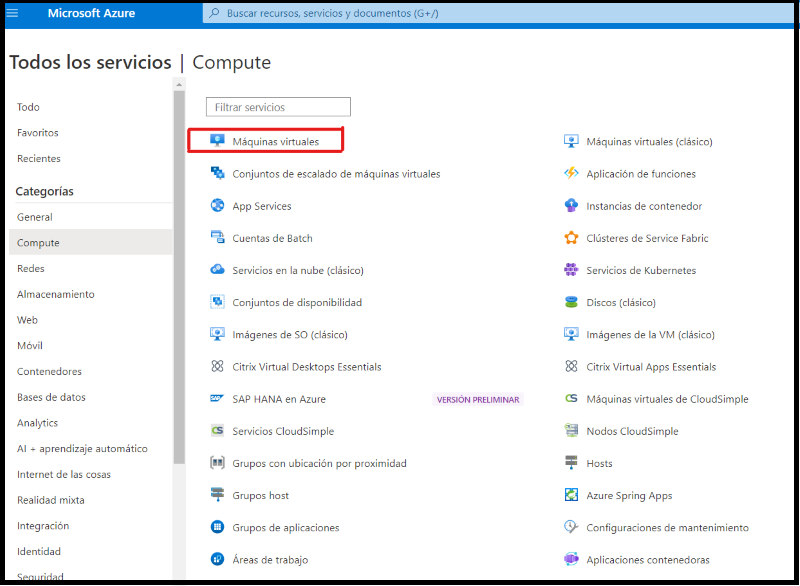Image resolution: width=800 pixels, height=586 pixels.
Task: Click the Microsoft Azure home title
Action: (91, 13)
